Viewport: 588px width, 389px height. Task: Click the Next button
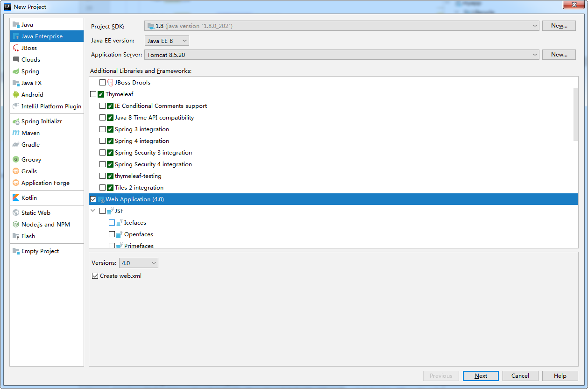pos(481,375)
